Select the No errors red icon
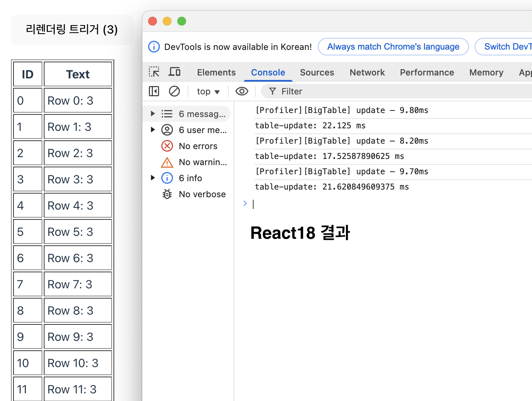 (x=167, y=146)
